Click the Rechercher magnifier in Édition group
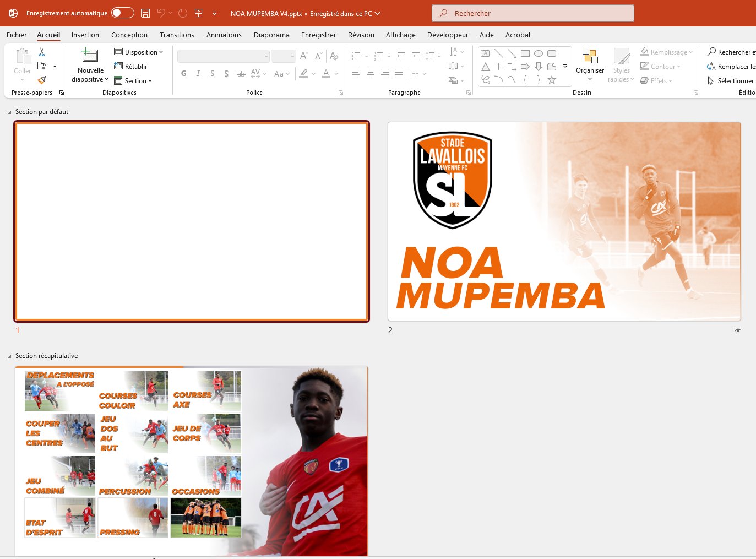Screen dimensions: 756x559 click(712, 52)
